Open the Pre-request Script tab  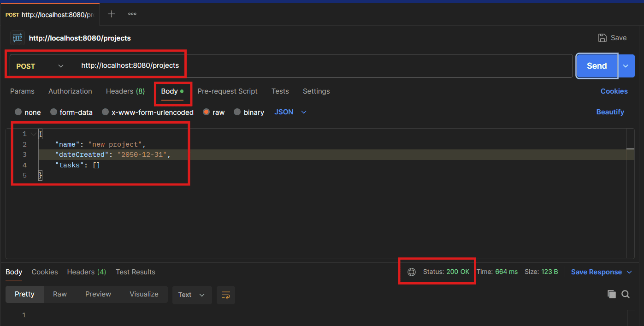(x=228, y=91)
